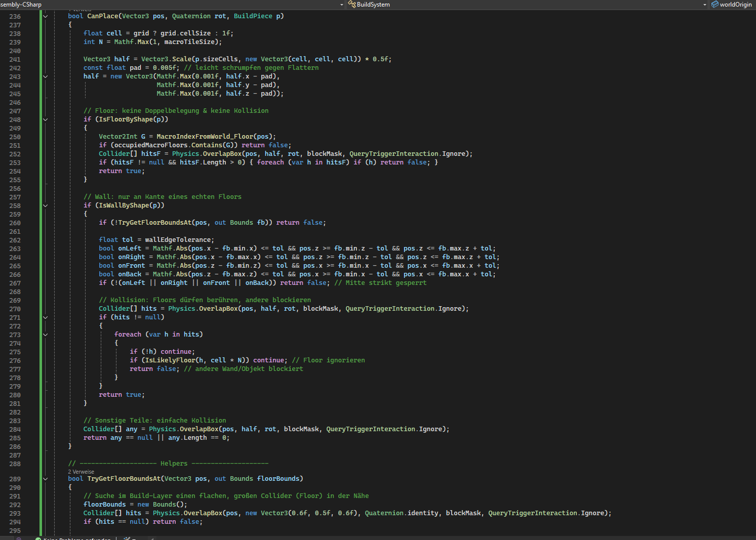Click the MacroIndexFromWorld_Floor call
The width and height of the screenshot is (756, 540).
pyautogui.click(x=205, y=137)
